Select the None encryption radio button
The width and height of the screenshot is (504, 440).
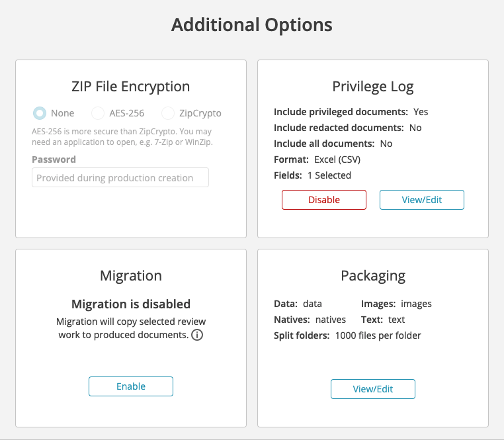(x=40, y=113)
